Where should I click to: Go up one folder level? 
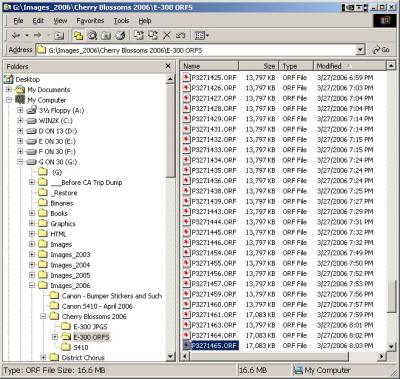(x=59, y=35)
